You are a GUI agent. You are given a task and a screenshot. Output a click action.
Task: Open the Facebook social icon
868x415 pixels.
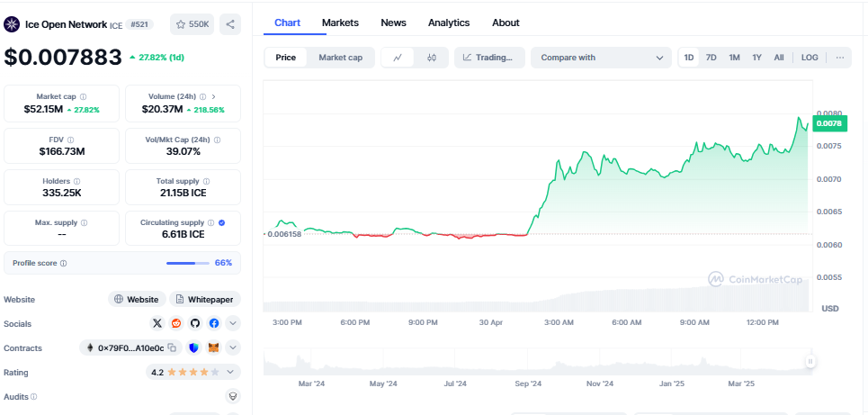[214, 323]
